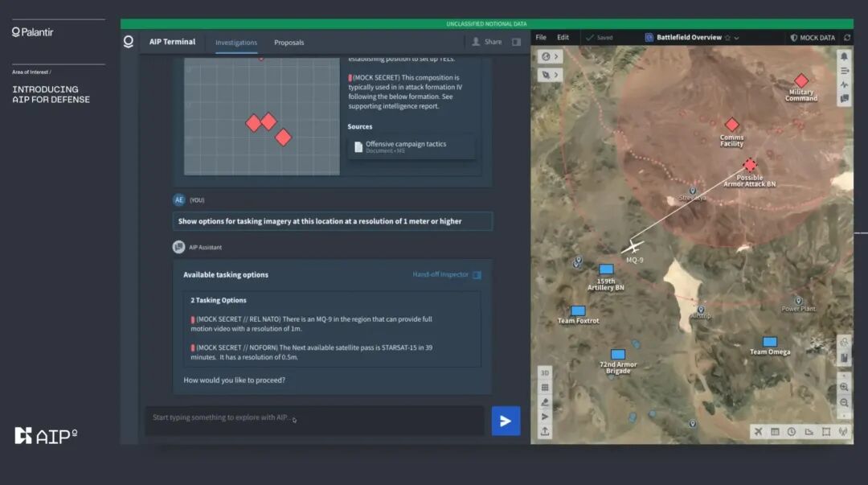Open the Edit menu in the map window

point(563,38)
